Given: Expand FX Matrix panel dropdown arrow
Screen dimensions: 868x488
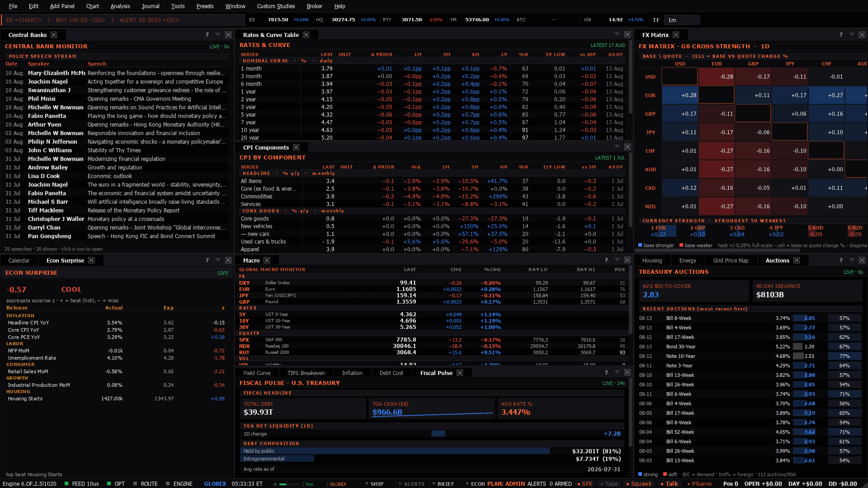Looking at the screenshot, I should [852, 35].
